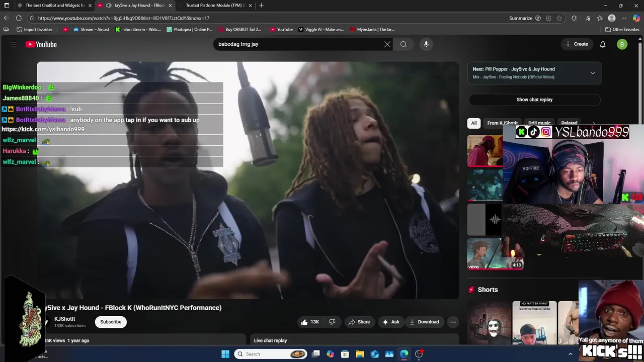Open the Favorites list icon in toolbar
The width and height of the screenshot is (644, 362).
pos(600,18)
